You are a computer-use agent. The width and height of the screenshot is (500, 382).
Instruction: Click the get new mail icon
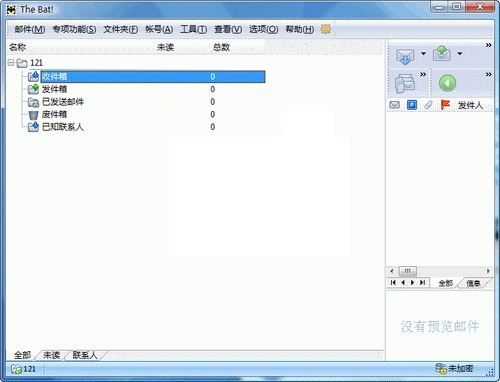(x=405, y=57)
